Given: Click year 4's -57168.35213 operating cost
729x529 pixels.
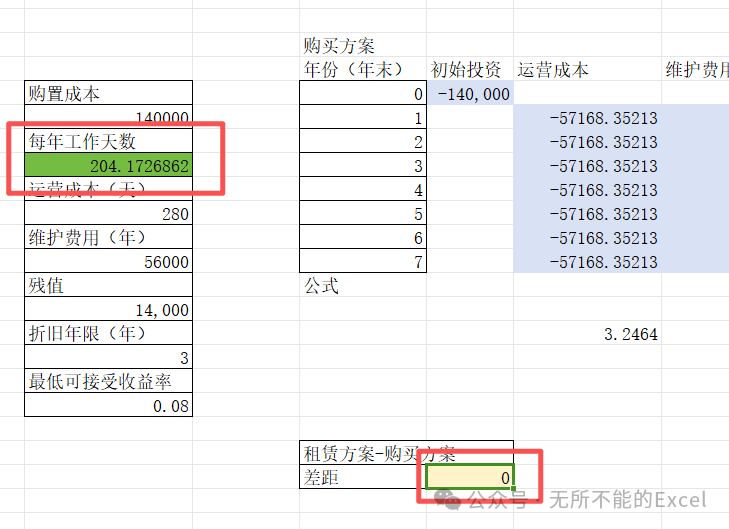Looking at the screenshot, I should coord(588,189).
